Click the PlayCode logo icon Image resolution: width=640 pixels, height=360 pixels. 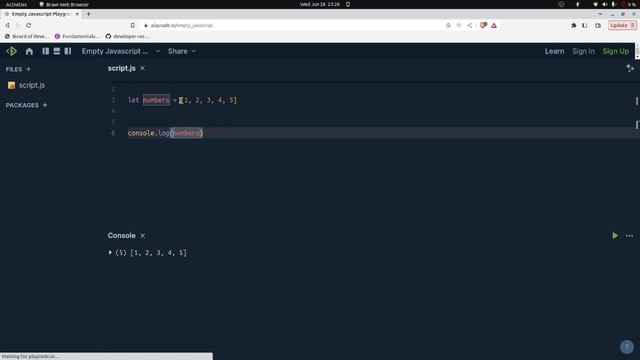[x=11, y=51]
